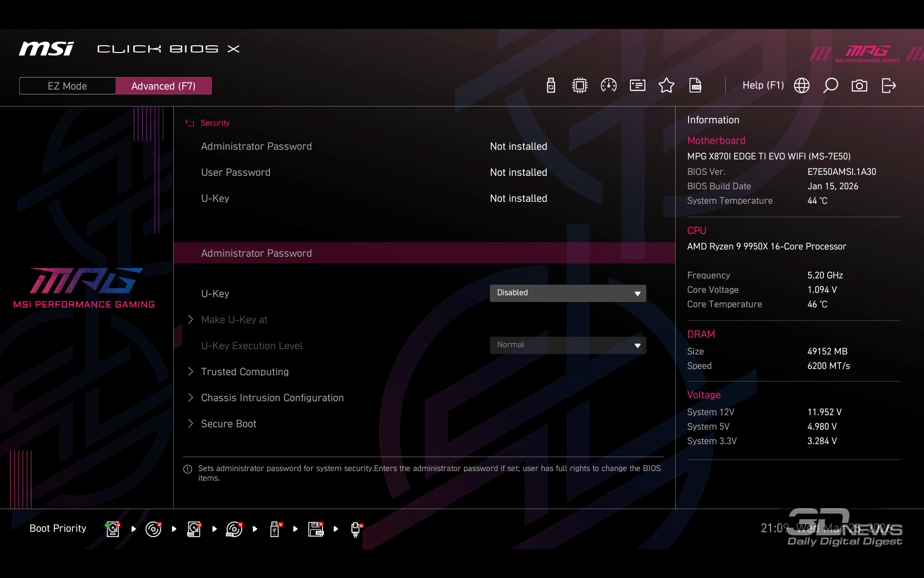This screenshot has width=924, height=578.
Task: Expand the Trusted Computing submenu
Action: coord(244,372)
